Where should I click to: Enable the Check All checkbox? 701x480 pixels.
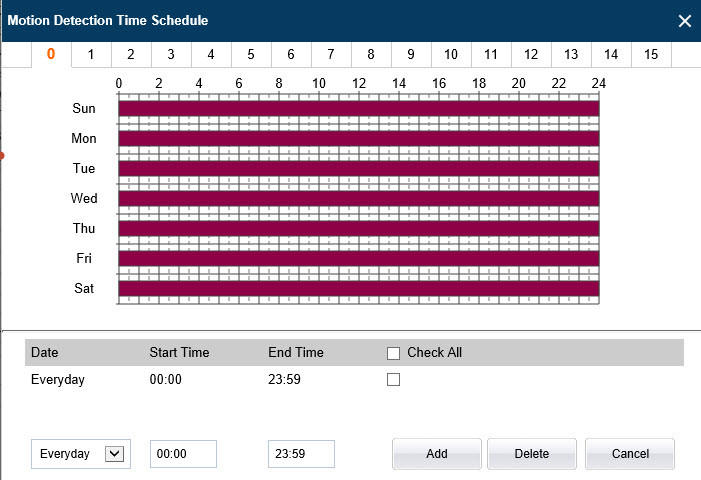coord(393,353)
